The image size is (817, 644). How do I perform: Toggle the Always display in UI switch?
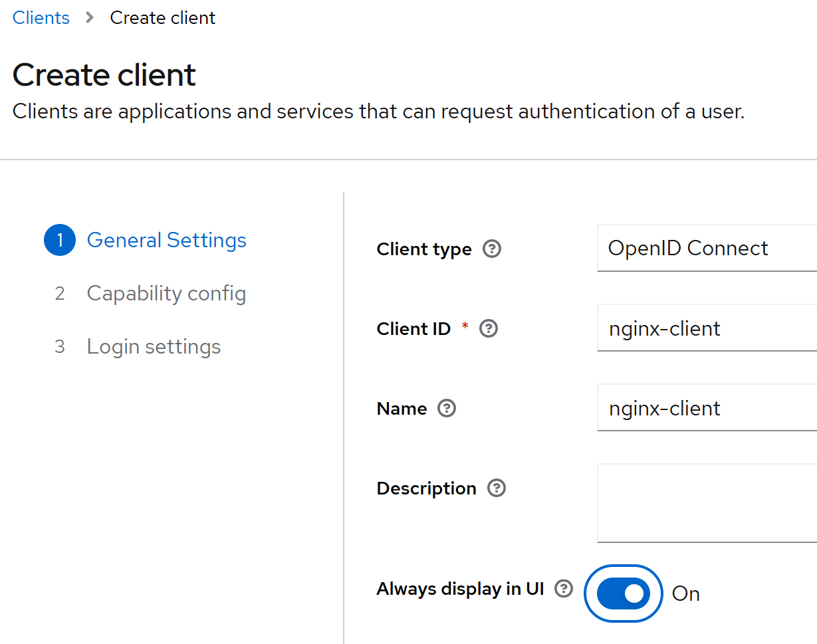624,593
